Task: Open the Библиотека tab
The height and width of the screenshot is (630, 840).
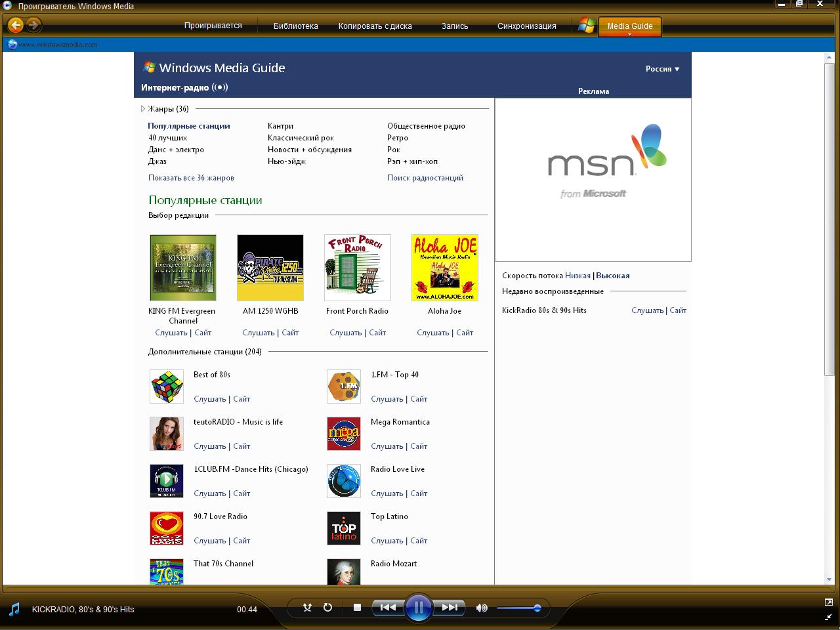Action: click(x=295, y=26)
